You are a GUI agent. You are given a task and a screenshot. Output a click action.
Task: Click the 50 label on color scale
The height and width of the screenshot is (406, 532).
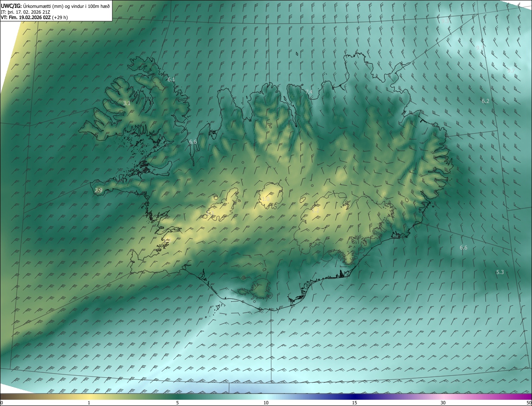click(528, 403)
